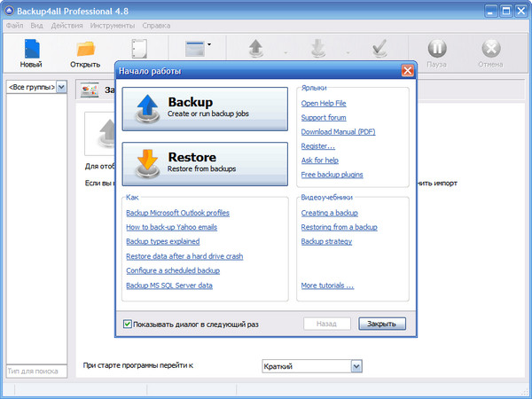Screen dimensions: 532x399
Task: Click the orange arrow Restore icon
Action: point(147,164)
